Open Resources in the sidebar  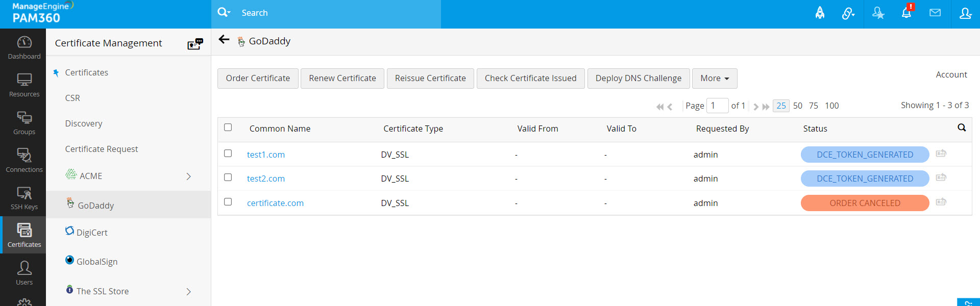[24, 85]
